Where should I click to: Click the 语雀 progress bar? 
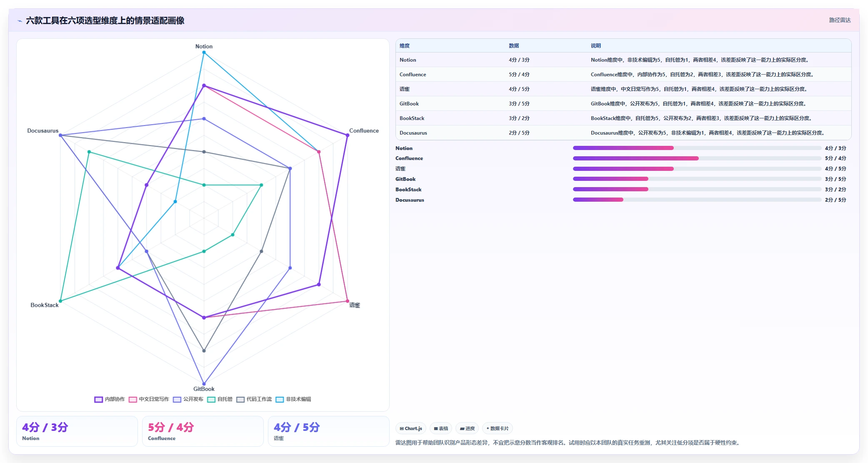(x=697, y=169)
